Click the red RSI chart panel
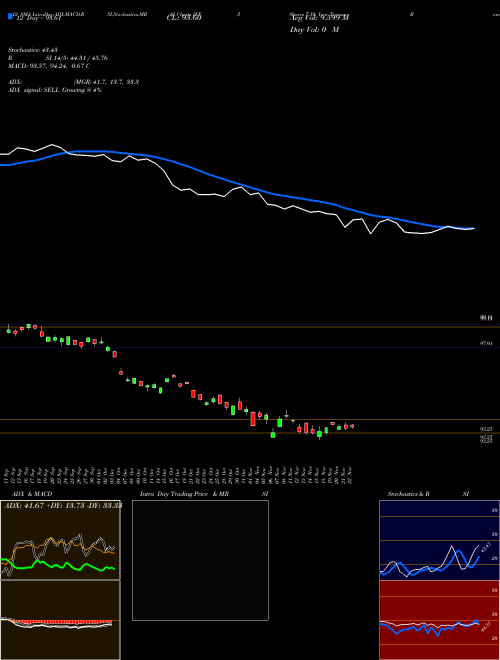This screenshot has height=660, width=500. 439,620
